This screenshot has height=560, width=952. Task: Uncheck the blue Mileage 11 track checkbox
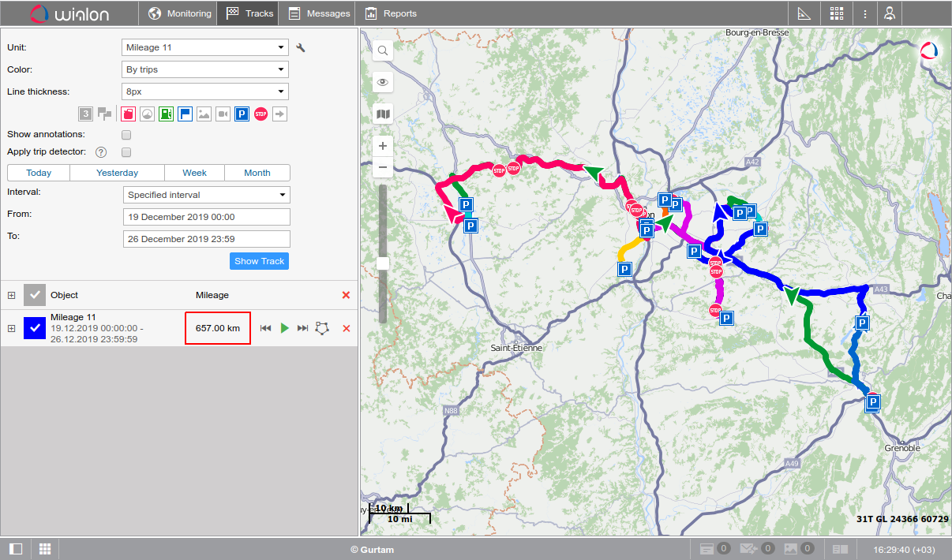tap(35, 327)
